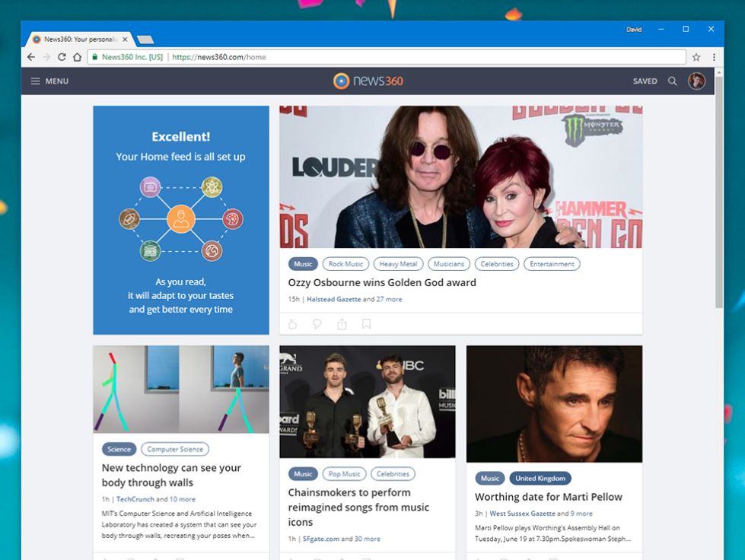Bookmark this page with the star icon
The width and height of the screenshot is (745, 560).
point(696,57)
